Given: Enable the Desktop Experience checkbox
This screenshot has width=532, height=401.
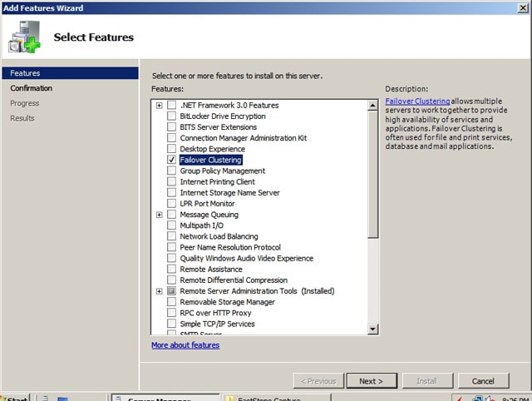Looking at the screenshot, I should coord(172,149).
